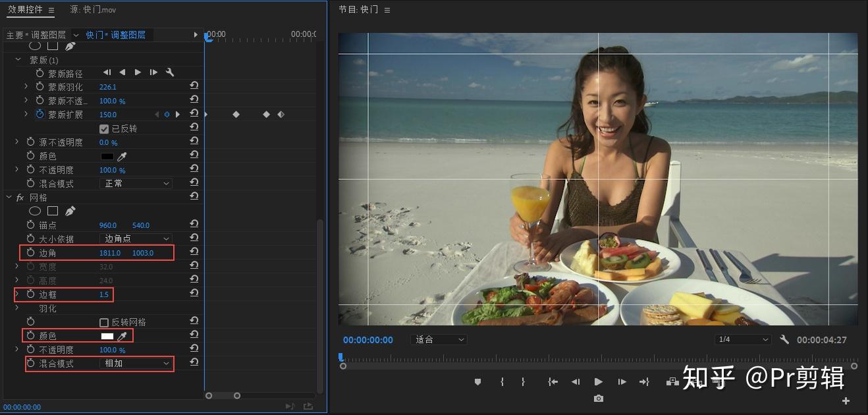
Task: Pick grid color with 颜色 eyedropper
Action: 122,336
